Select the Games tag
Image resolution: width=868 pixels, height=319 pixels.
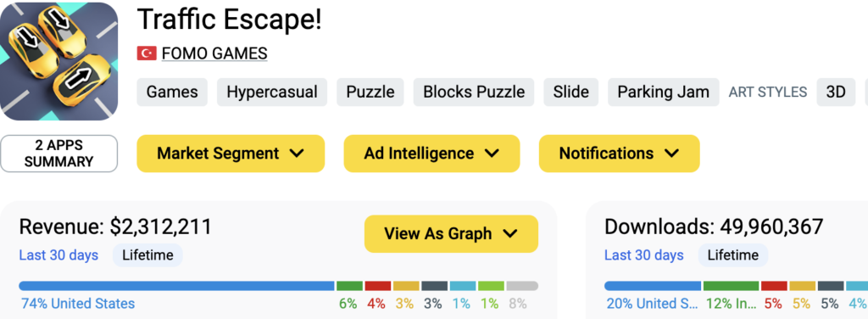coord(172,92)
